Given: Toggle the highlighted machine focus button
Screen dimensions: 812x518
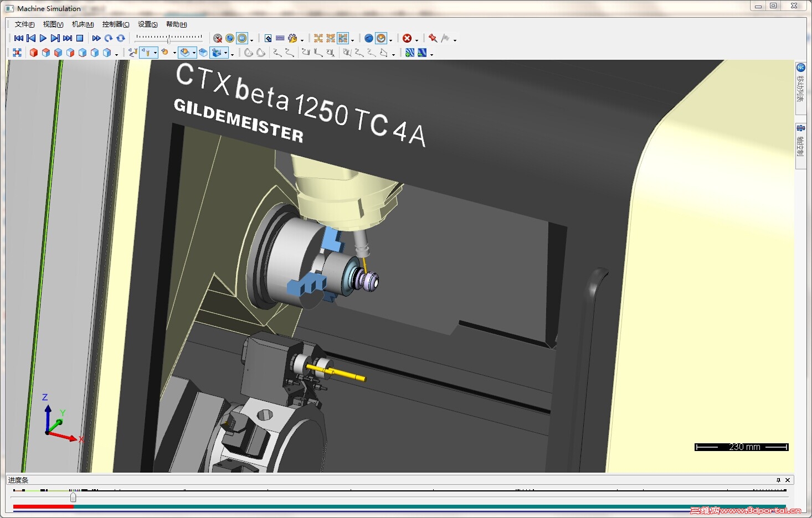Looking at the screenshot, I should click(217, 53).
